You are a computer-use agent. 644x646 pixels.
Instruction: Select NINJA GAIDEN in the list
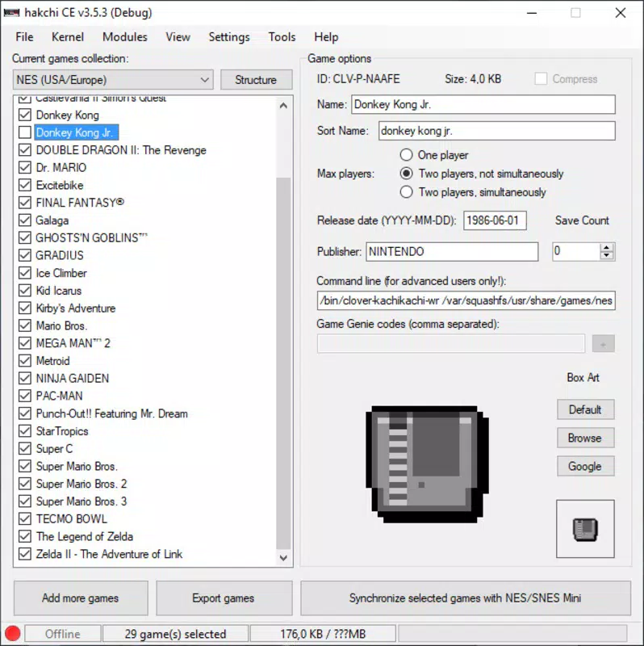click(x=73, y=378)
